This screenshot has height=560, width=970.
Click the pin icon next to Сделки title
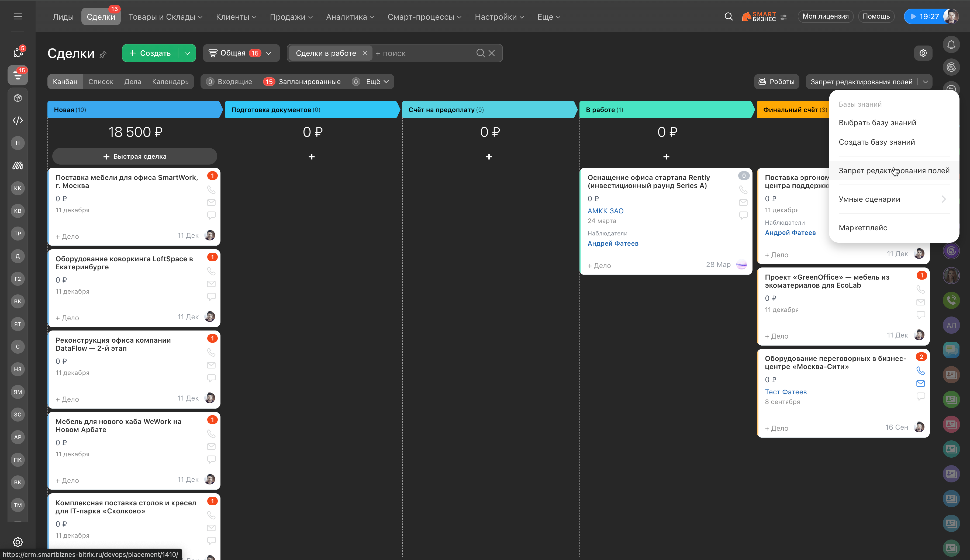103,55
